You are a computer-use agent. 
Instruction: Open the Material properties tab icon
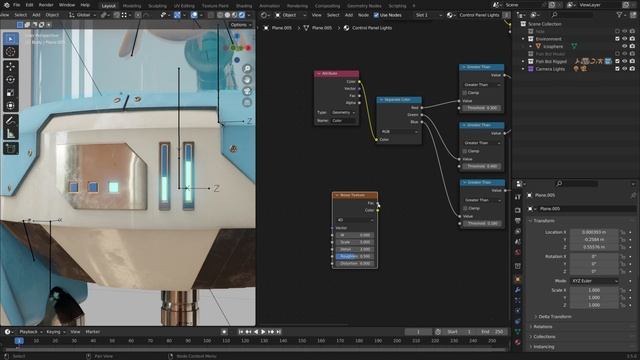click(x=518, y=342)
